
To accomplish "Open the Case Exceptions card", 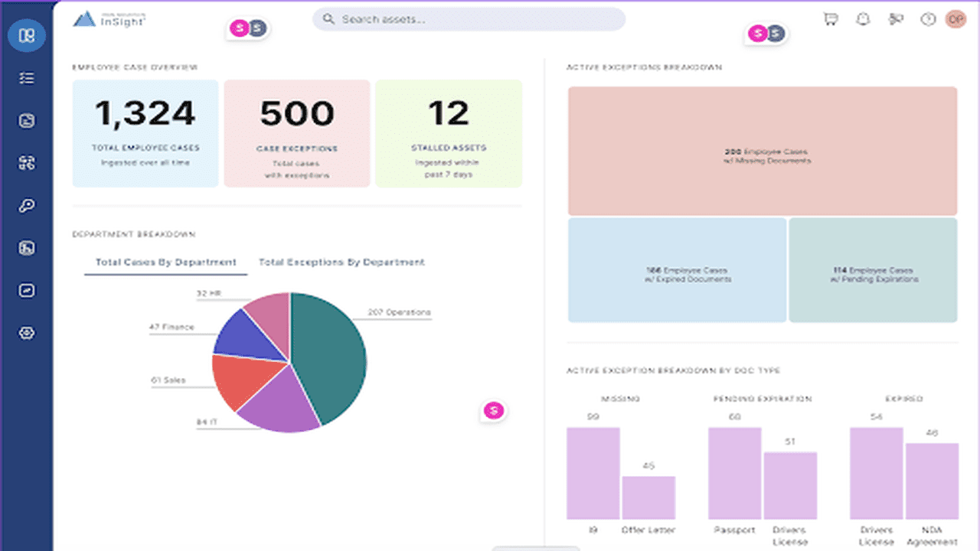I will point(297,133).
